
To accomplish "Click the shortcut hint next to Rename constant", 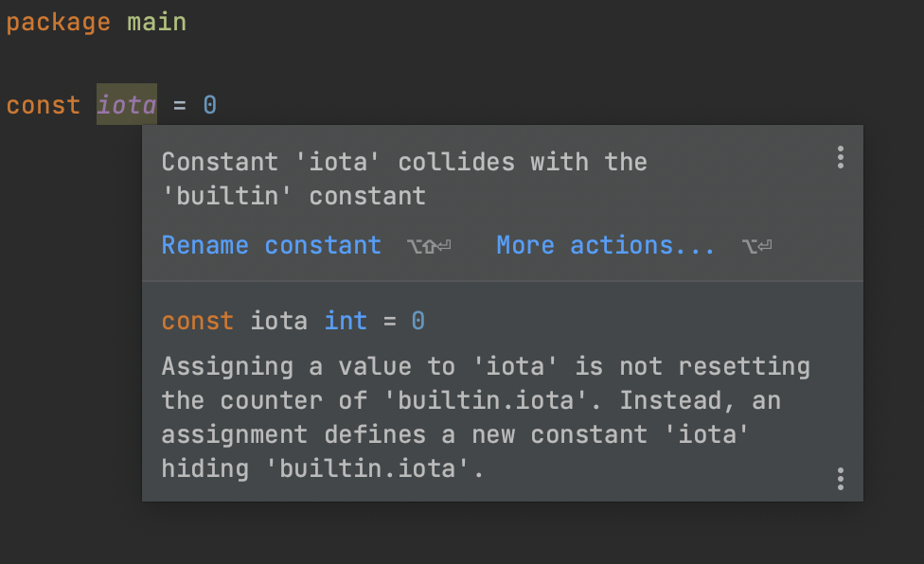I will [427, 245].
